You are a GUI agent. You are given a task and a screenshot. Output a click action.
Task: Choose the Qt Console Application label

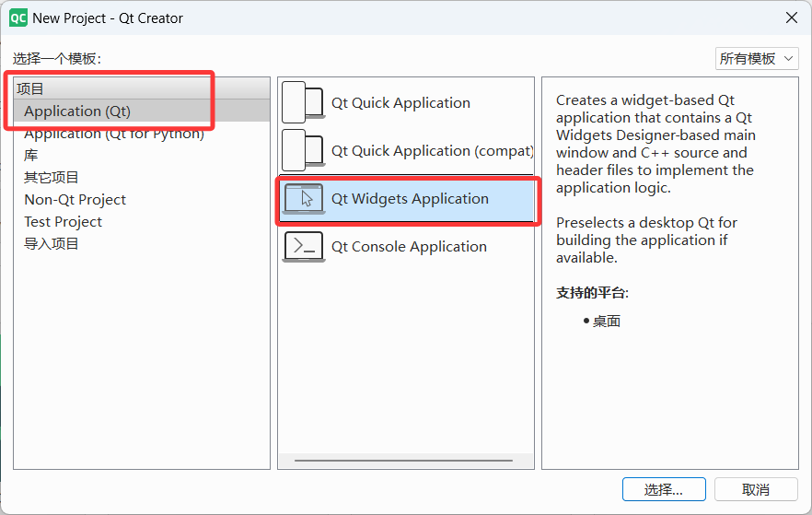point(409,247)
